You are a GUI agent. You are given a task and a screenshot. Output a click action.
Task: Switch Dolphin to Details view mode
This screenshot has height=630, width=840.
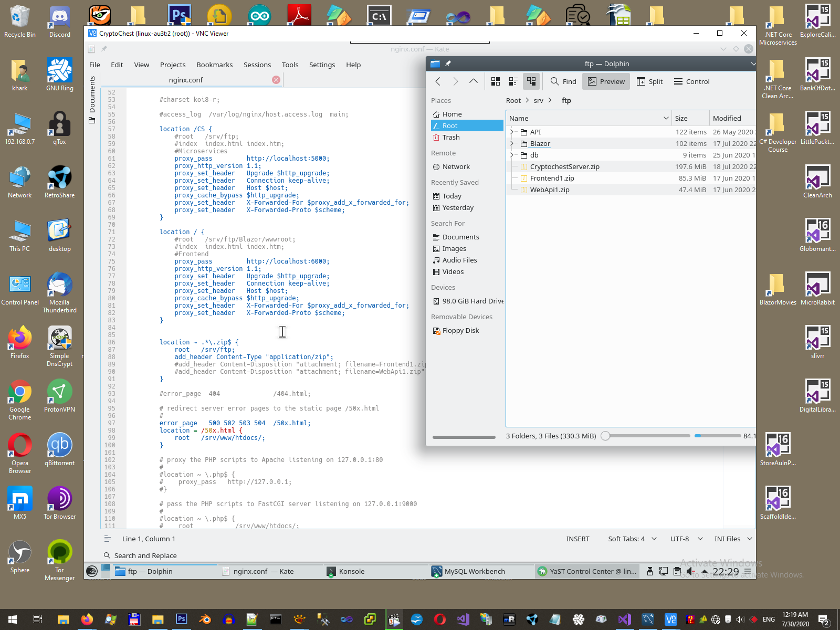coord(531,81)
